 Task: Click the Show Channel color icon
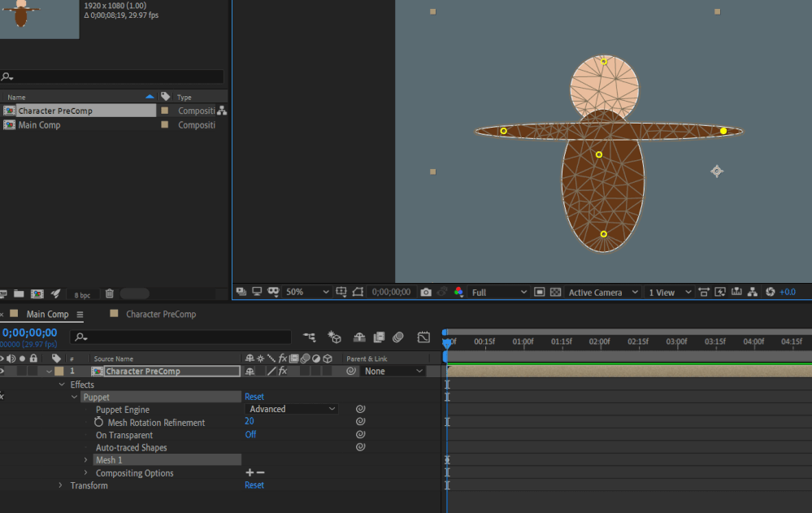pyautogui.click(x=458, y=292)
